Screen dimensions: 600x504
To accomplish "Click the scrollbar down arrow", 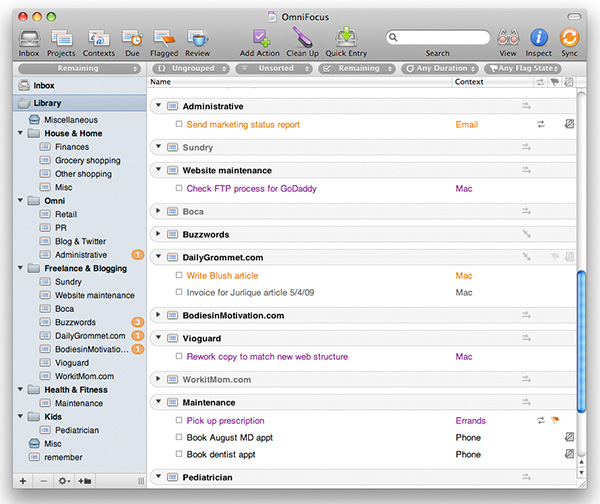I will click(x=581, y=473).
